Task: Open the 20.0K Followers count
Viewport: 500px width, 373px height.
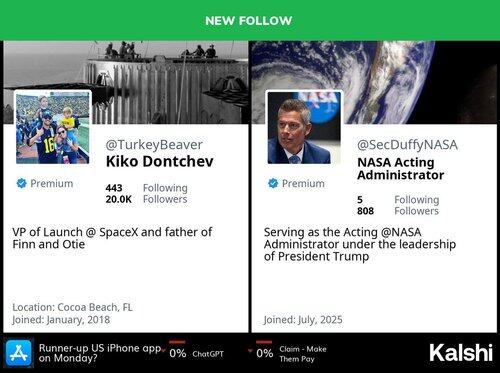Action: (x=147, y=199)
